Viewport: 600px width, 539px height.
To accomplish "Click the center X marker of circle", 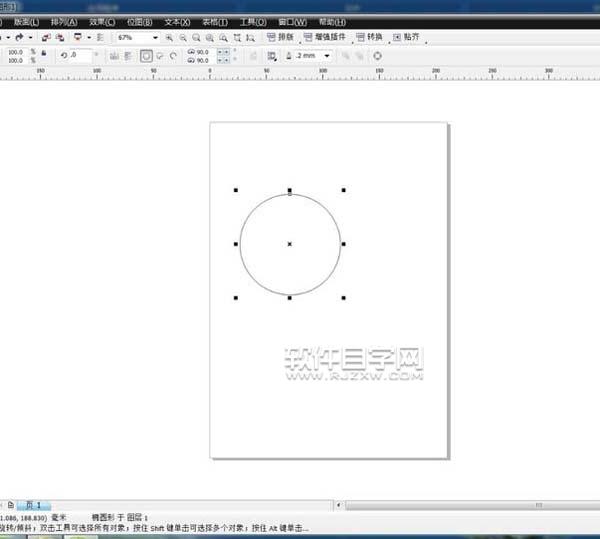I will pyautogui.click(x=290, y=243).
